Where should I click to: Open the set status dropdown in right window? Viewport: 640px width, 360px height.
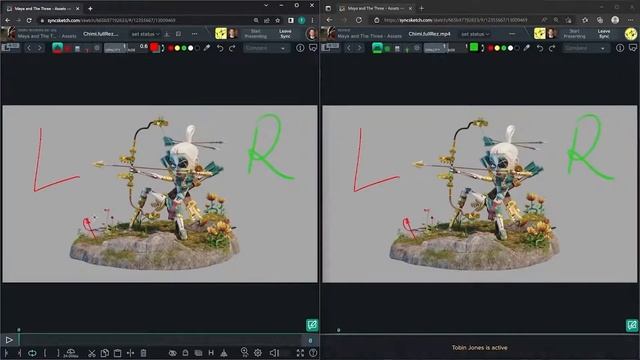pyautogui.click(x=475, y=34)
